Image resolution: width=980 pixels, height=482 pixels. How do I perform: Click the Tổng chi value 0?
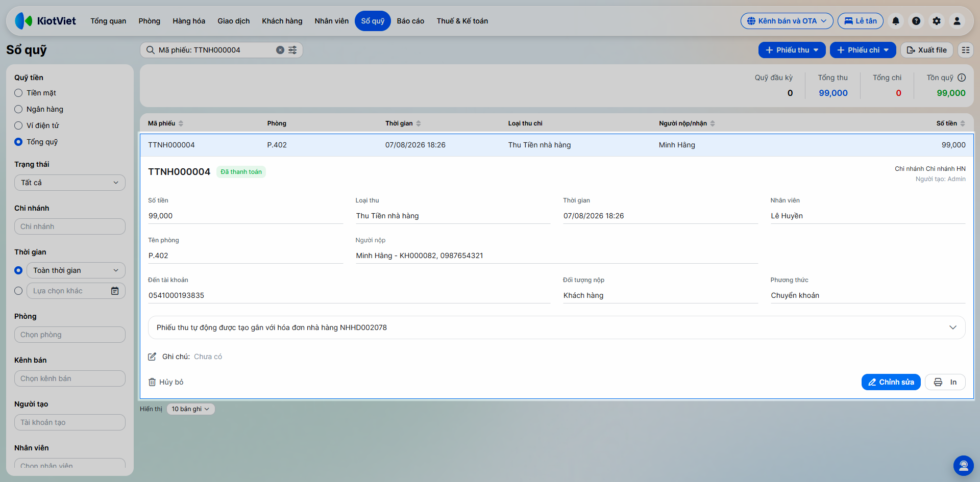898,93
